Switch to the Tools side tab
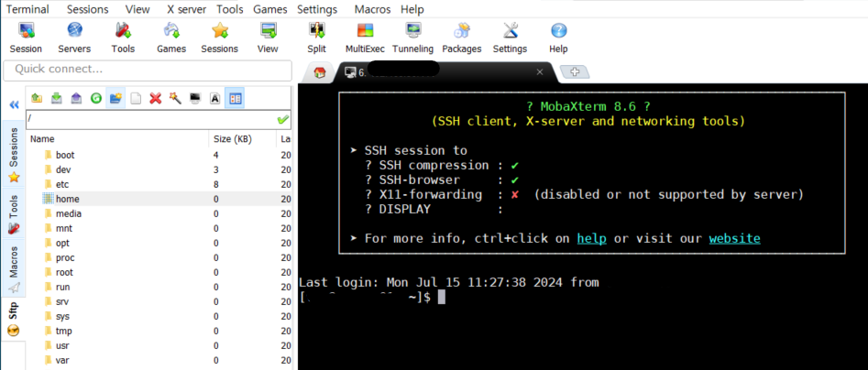 coord(14,214)
